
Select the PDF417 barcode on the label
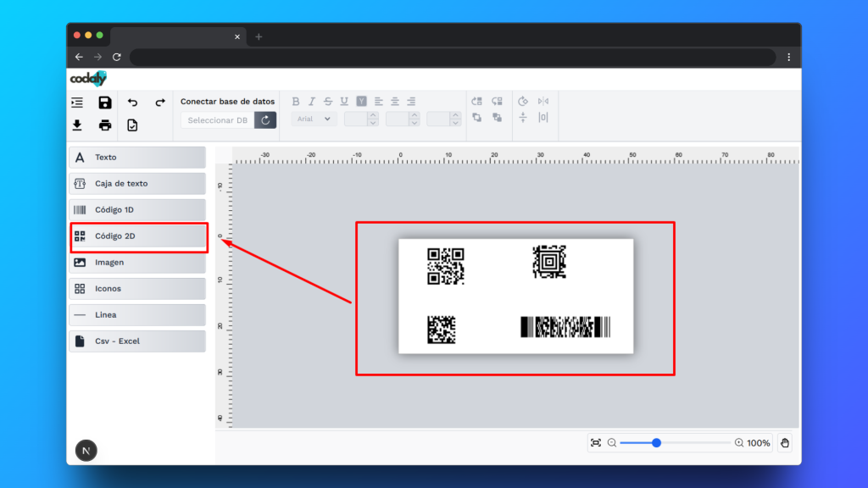(x=565, y=327)
